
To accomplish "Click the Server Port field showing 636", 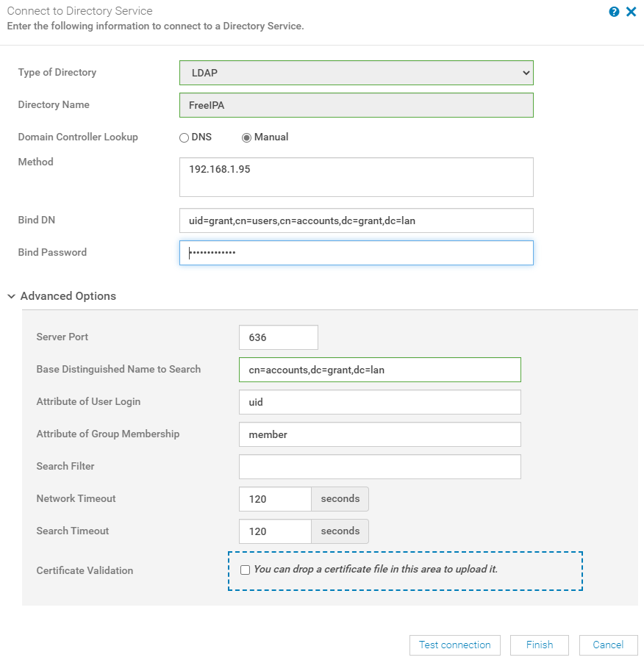I will tap(278, 337).
